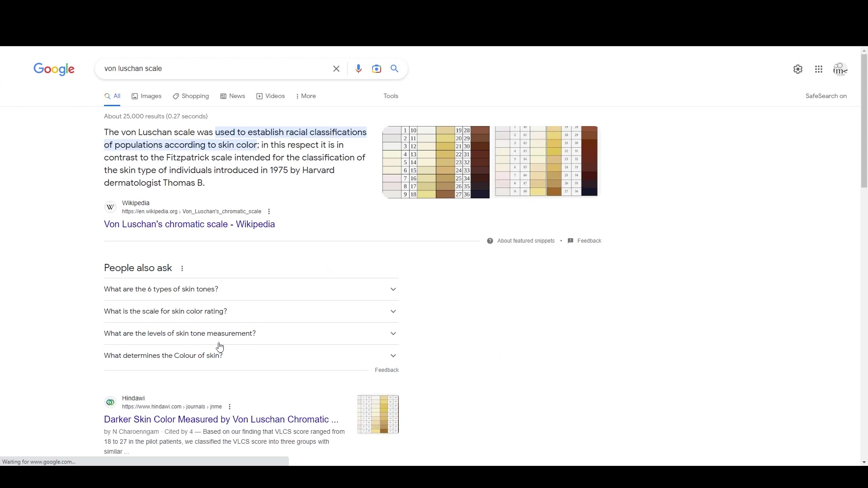The width and height of the screenshot is (868, 488).
Task: Click Feedback next to featured snippets
Action: coord(589,241)
